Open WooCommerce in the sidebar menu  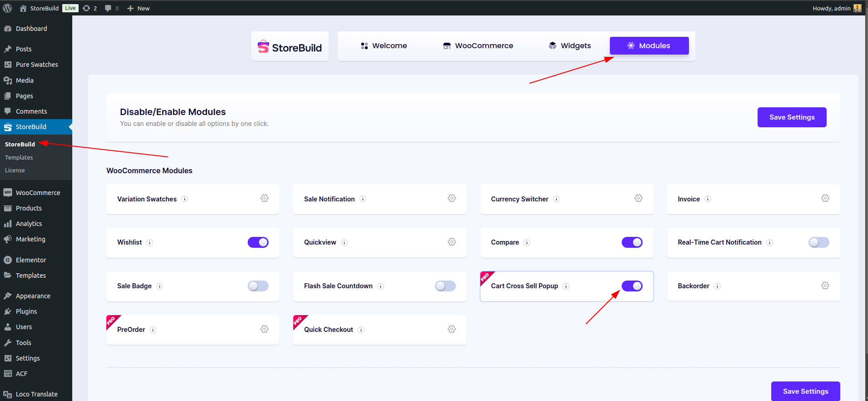tap(36, 193)
